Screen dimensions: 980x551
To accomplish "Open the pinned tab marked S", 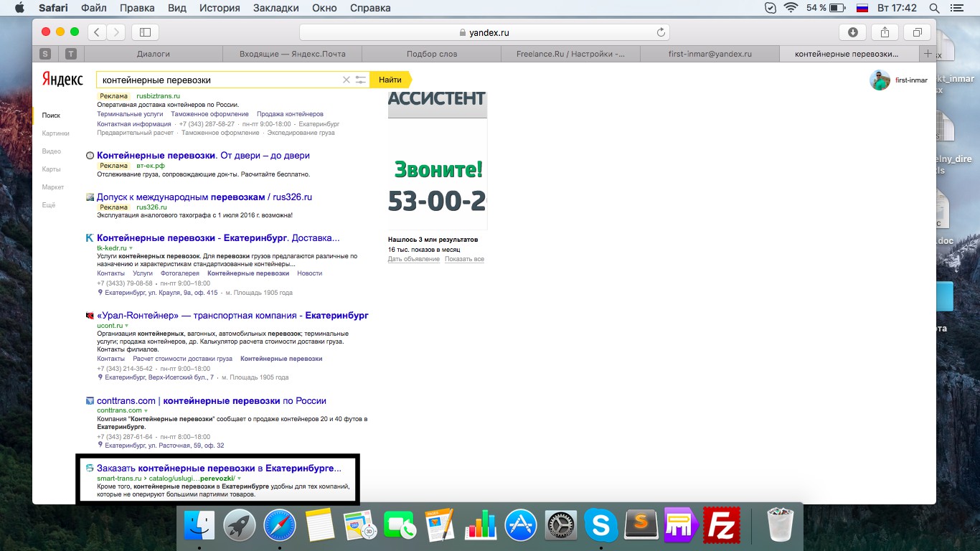I will [x=46, y=54].
